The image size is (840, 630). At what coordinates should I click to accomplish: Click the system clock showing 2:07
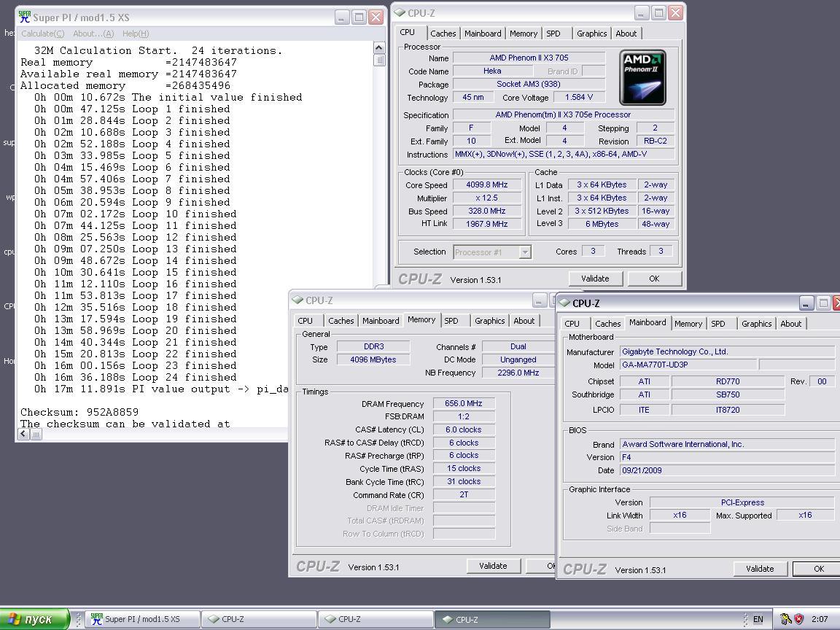pos(820,619)
